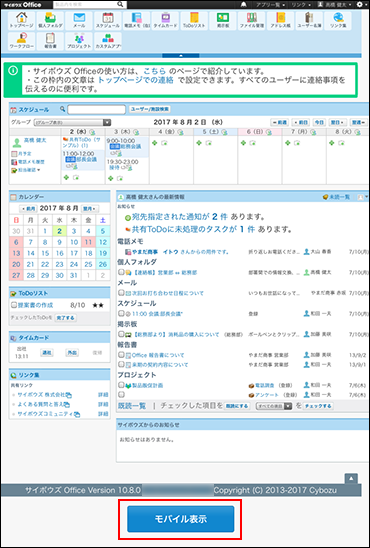This screenshot has height=548, width=370.
Task: Open the 既読一覧 link
Action: click(132, 406)
